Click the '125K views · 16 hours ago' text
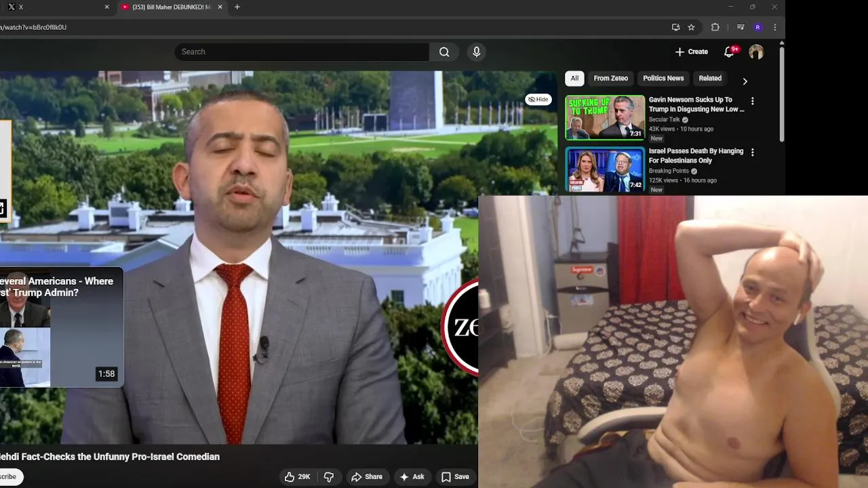868x488 pixels. click(683, 180)
